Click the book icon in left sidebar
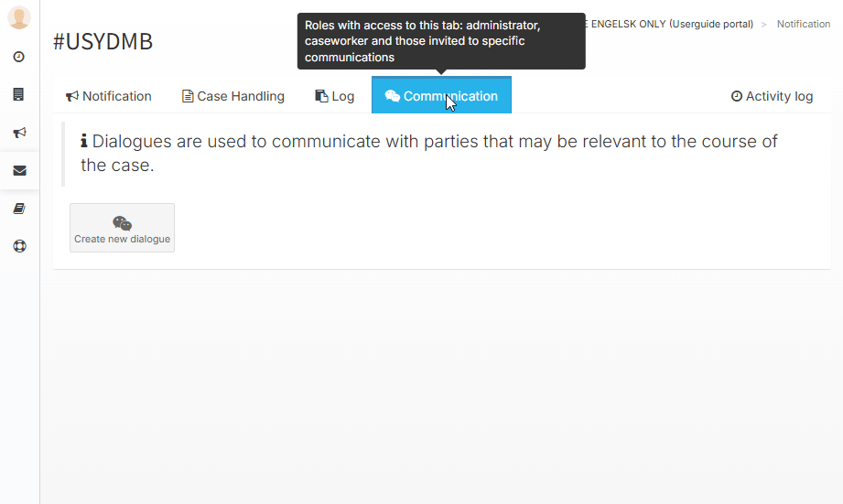Screen dimensions: 843x504 pos(19,209)
